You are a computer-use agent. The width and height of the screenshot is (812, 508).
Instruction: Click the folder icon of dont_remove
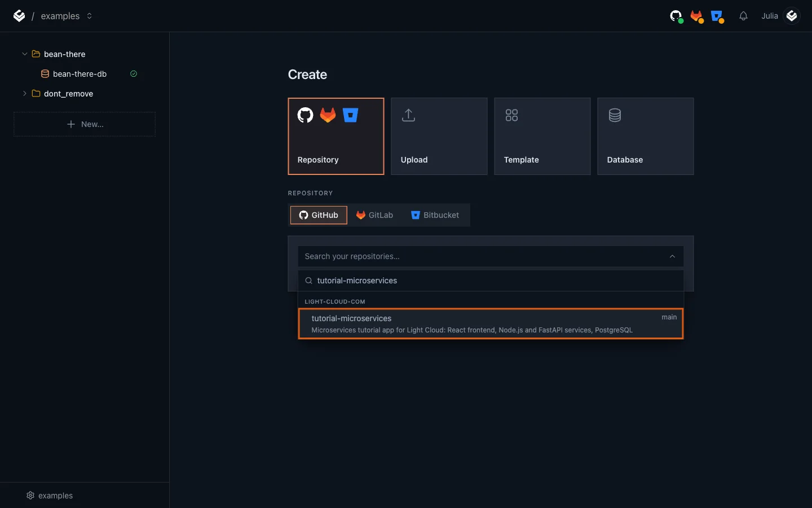point(36,94)
